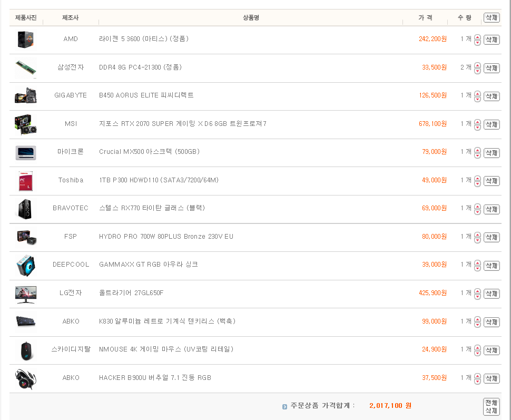Image resolution: width=511 pixels, height=420 pixels.
Task: Delete the ABKO K830 keyboard row
Action: [x=492, y=322]
